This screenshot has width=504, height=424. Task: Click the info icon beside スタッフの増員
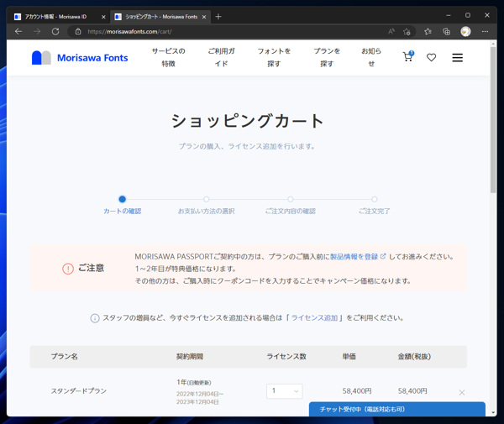[x=95, y=318]
